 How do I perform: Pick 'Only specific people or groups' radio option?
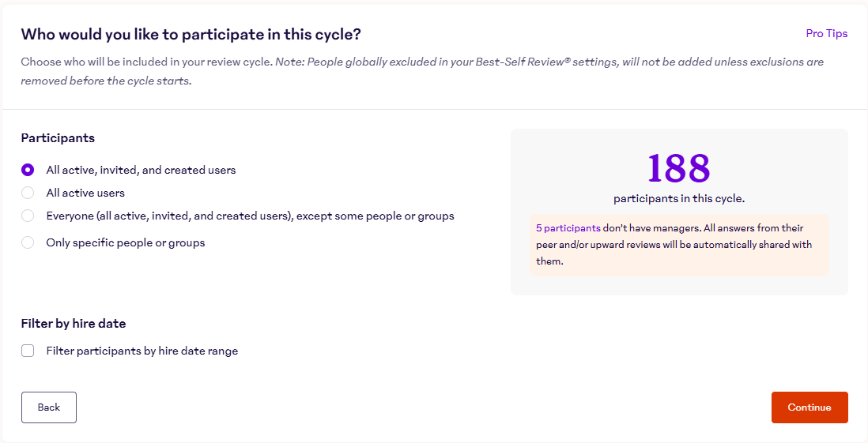coord(28,242)
